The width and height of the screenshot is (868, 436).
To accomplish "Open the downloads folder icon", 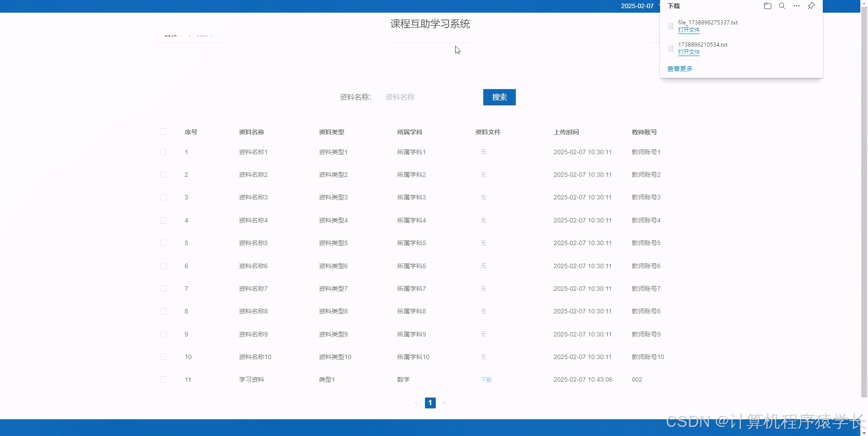I will [767, 6].
